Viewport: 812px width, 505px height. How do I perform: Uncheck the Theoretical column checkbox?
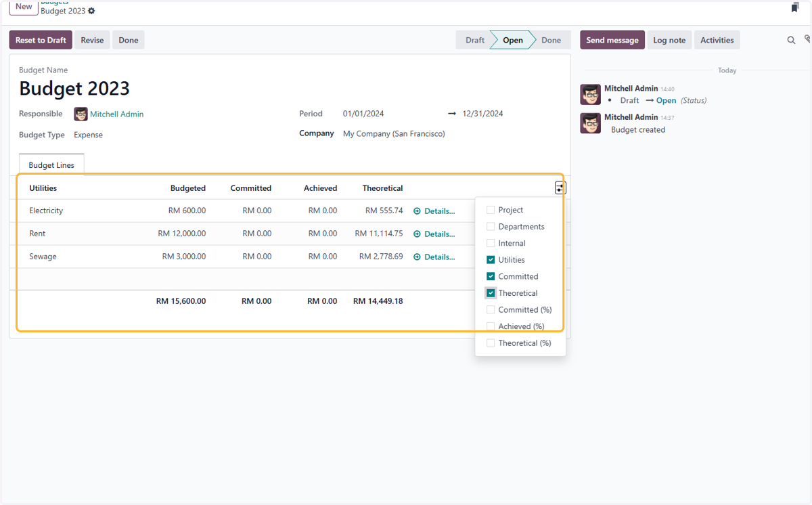coord(491,293)
